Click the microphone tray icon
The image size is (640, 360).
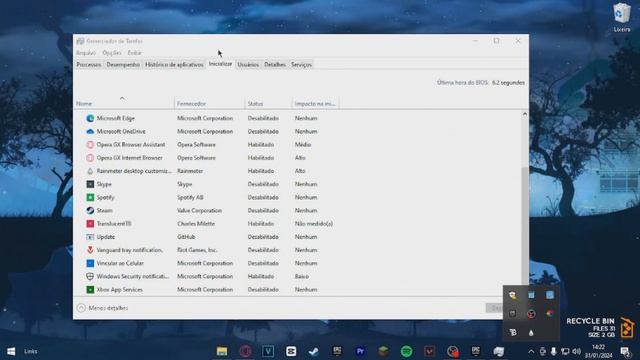click(553, 351)
